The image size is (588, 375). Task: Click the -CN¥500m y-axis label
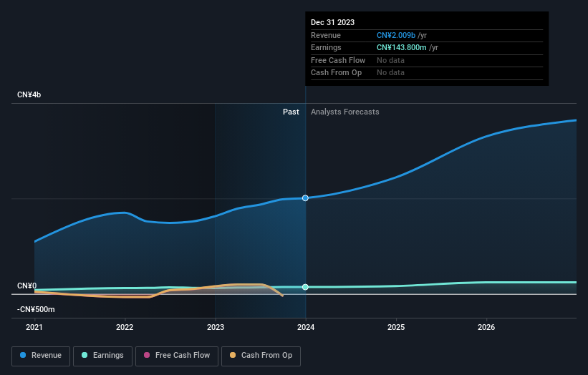point(36,309)
